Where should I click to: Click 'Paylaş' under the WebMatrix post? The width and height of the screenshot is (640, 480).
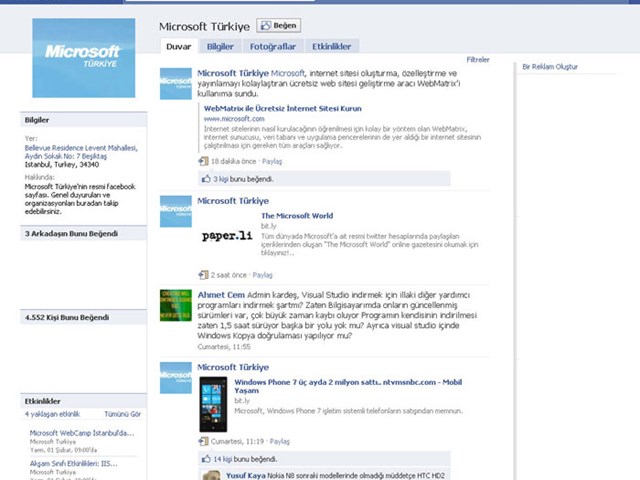click(x=273, y=161)
